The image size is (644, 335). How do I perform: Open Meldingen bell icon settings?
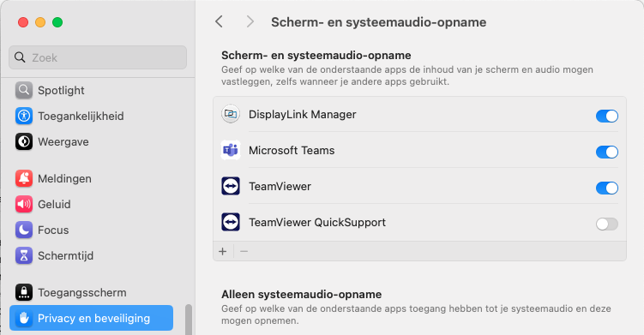(24, 178)
